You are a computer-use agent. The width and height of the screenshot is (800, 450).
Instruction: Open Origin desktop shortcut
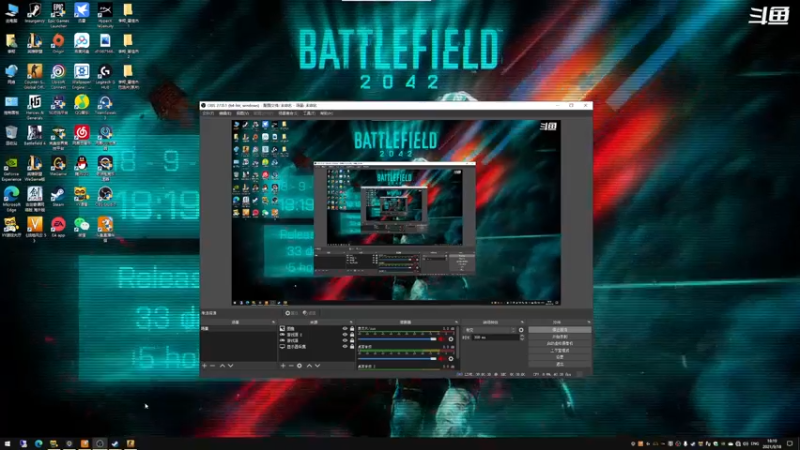58,44
